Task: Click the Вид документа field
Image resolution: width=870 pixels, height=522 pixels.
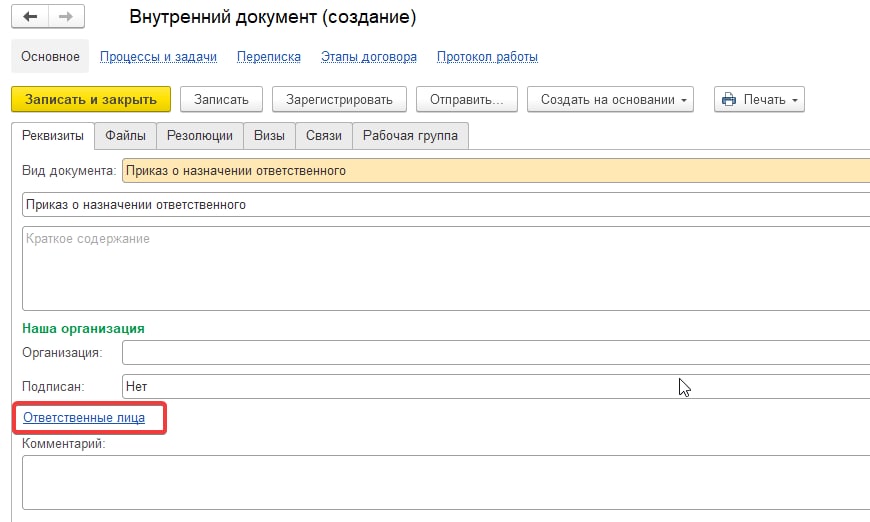Action: click(495, 171)
